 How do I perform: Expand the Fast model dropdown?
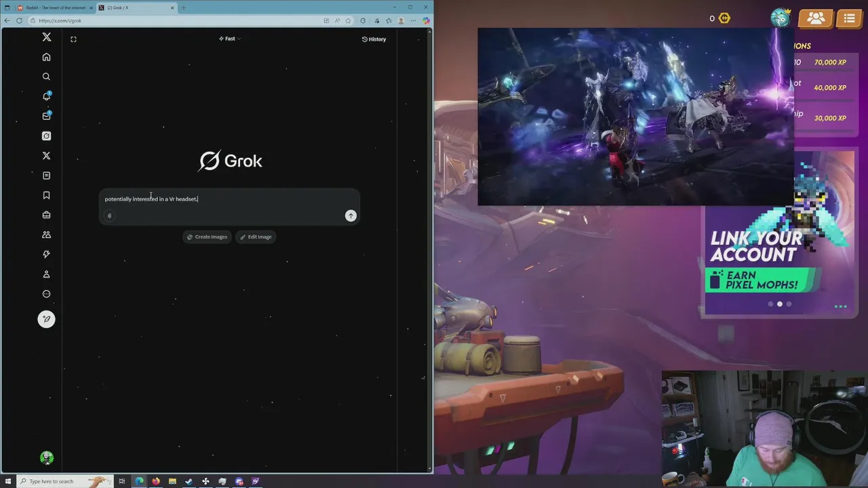click(230, 39)
